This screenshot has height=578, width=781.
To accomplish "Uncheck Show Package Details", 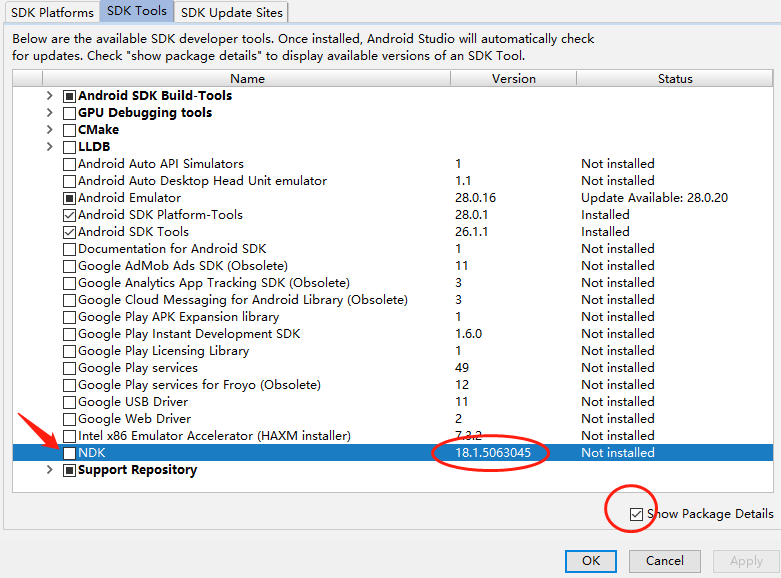I will point(636,514).
